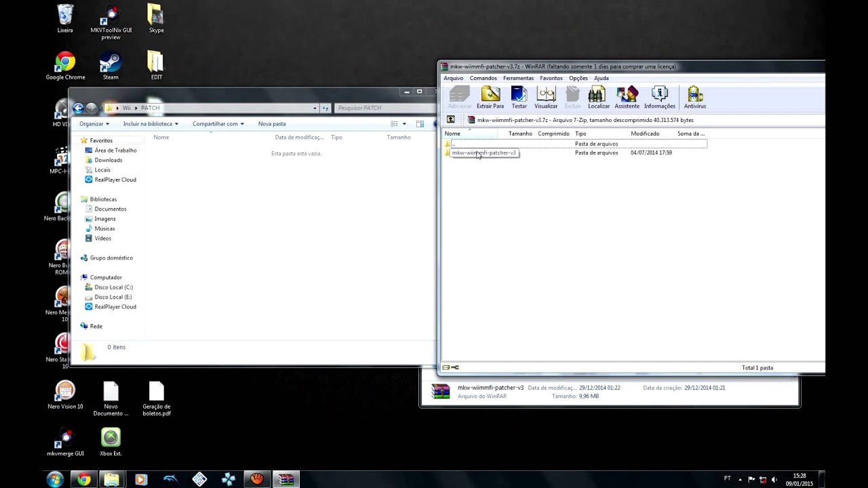Select the Geração de boletos.pdf desktop file
This screenshot has width=868, height=488.
157,399
